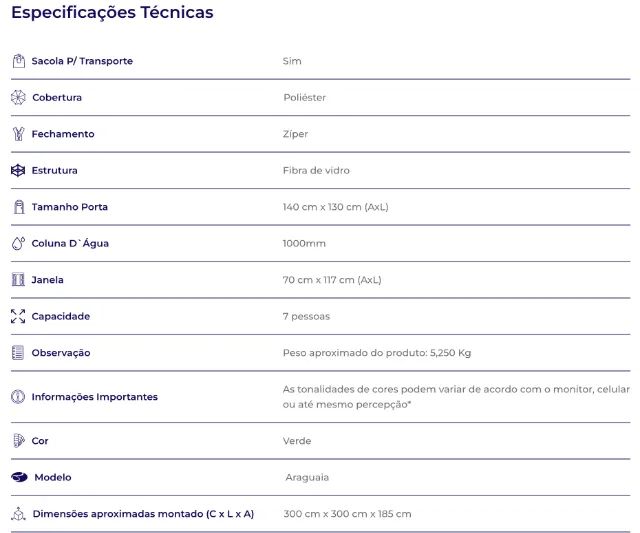Click the 7 pessoas capacity value

(306, 317)
